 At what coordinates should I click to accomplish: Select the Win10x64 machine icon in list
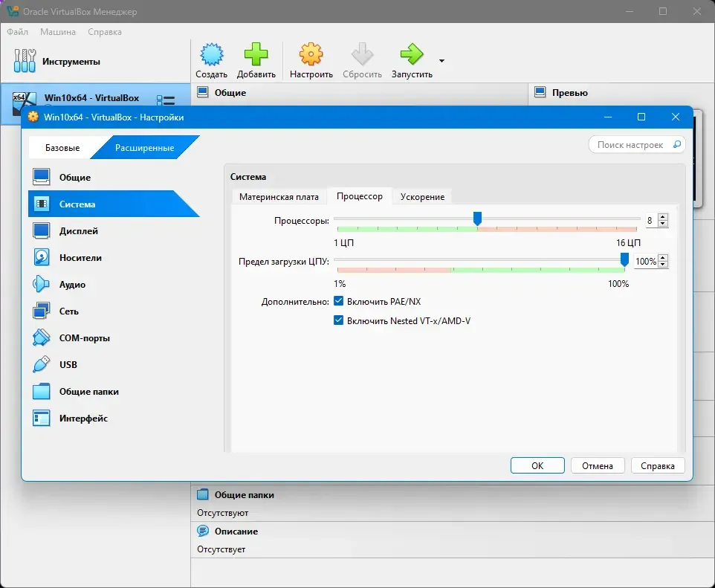click(24, 103)
